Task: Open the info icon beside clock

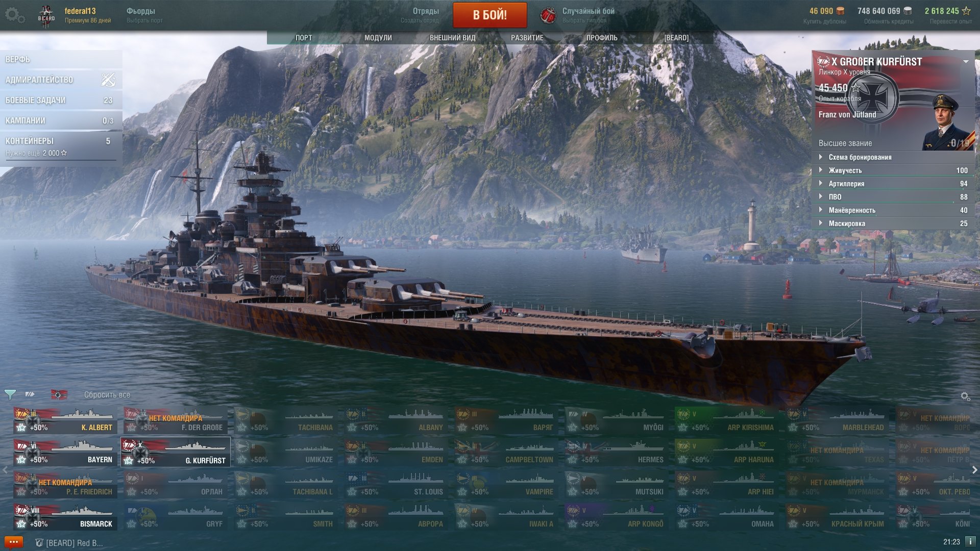Action: coord(970,541)
